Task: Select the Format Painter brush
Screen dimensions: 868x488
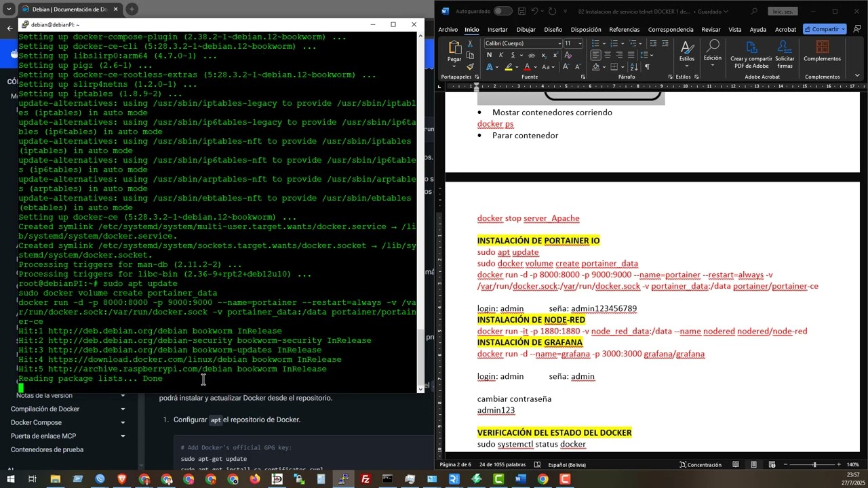Action: [470, 66]
